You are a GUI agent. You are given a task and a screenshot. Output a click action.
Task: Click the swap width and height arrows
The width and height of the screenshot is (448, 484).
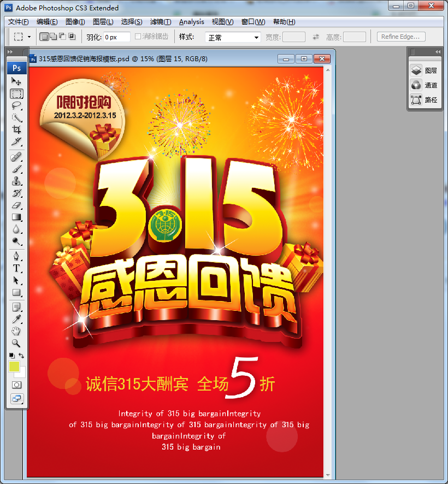316,37
